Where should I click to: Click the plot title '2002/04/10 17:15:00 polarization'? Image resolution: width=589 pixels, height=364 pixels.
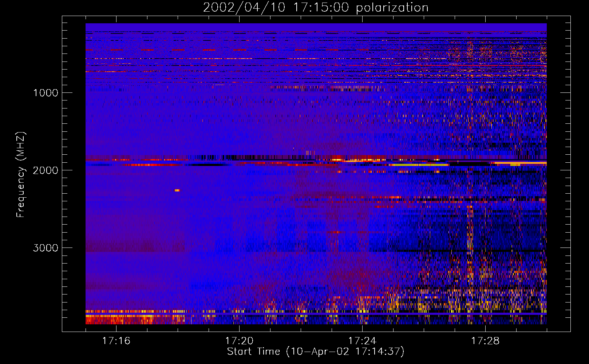coord(316,8)
